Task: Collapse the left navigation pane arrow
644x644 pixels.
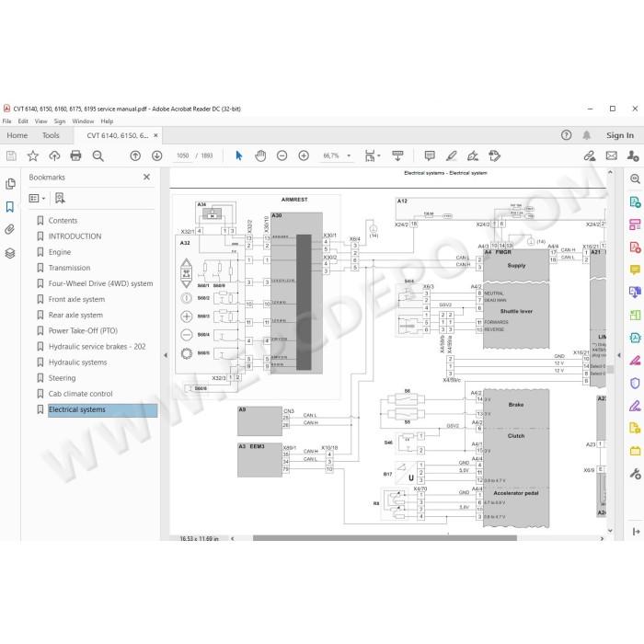Action: 165,355
